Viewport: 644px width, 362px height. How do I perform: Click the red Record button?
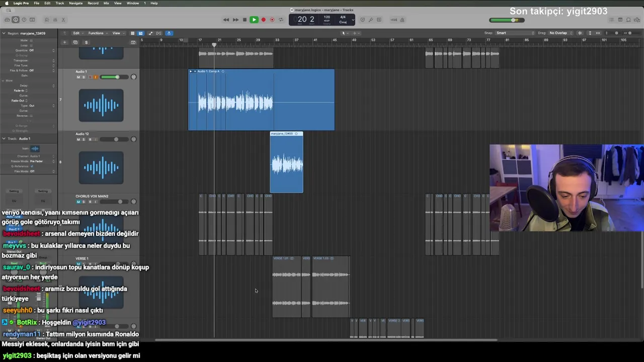coord(263,20)
